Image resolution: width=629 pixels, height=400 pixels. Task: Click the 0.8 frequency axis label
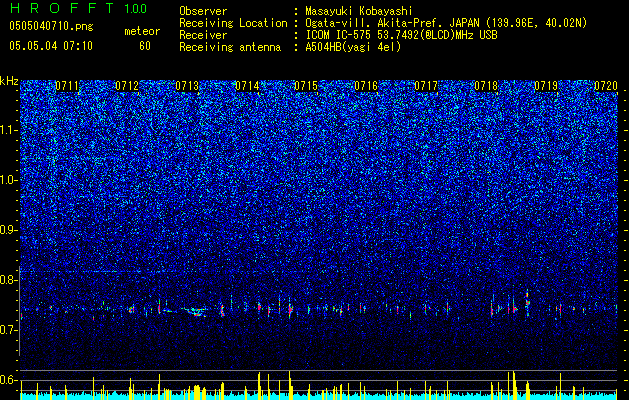point(9,280)
